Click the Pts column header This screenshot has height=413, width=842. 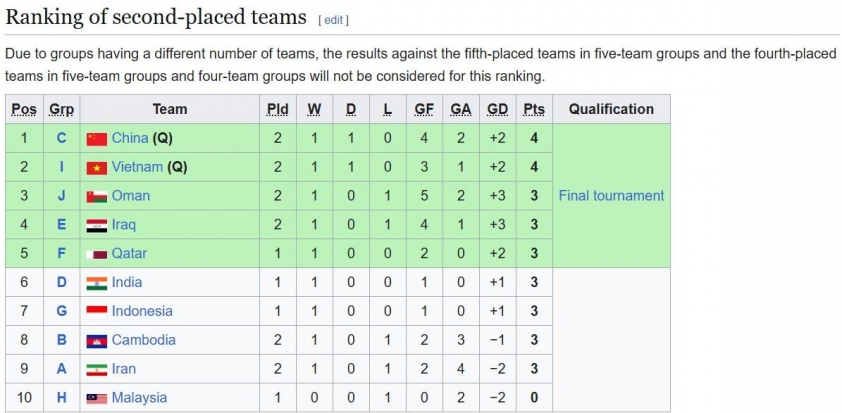[x=534, y=110]
